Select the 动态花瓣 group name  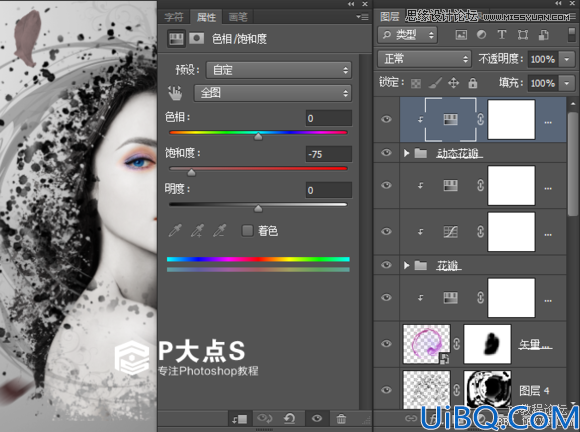[459, 153]
